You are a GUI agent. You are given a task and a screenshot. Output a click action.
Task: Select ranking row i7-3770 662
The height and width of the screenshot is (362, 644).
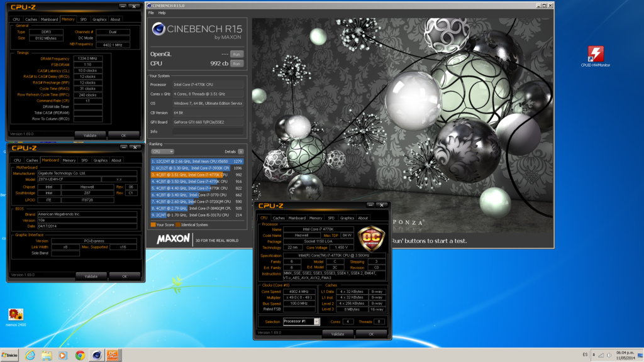197,195
